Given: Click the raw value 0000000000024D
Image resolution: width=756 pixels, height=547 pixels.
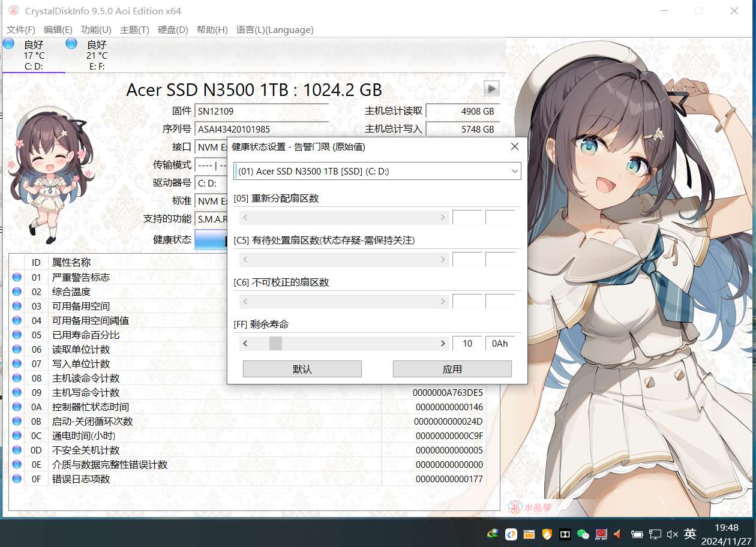Looking at the screenshot, I should (449, 421).
